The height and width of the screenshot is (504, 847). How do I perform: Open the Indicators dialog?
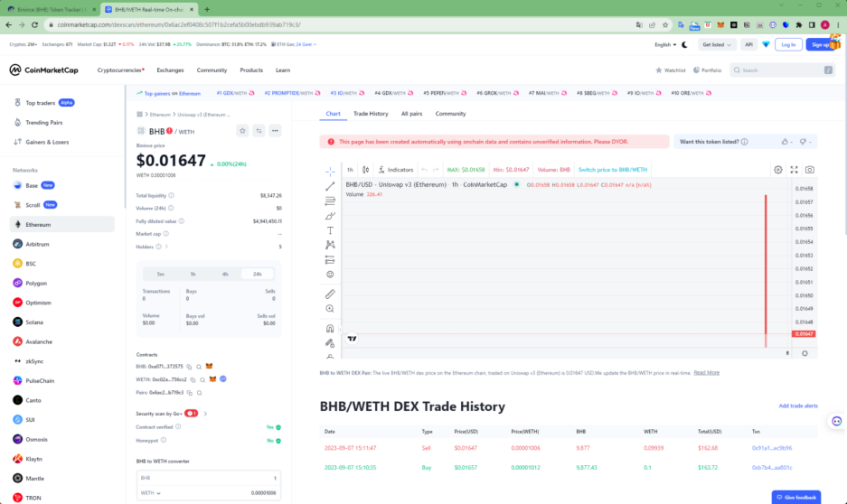[395, 170]
